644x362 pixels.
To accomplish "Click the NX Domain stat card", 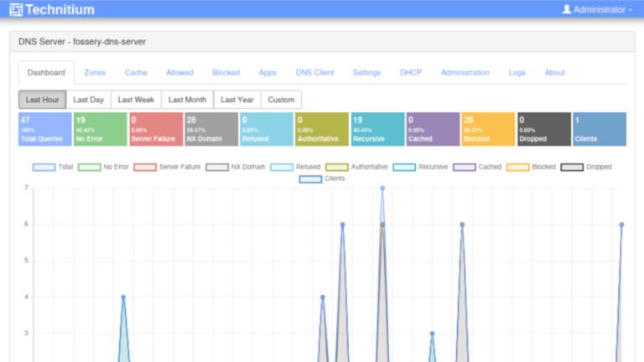I will click(211, 129).
